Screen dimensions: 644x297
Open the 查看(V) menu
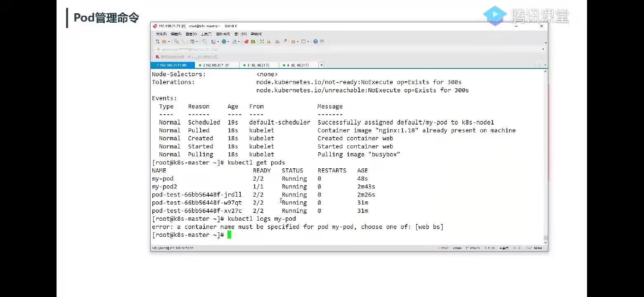click(x=191, y=34)
